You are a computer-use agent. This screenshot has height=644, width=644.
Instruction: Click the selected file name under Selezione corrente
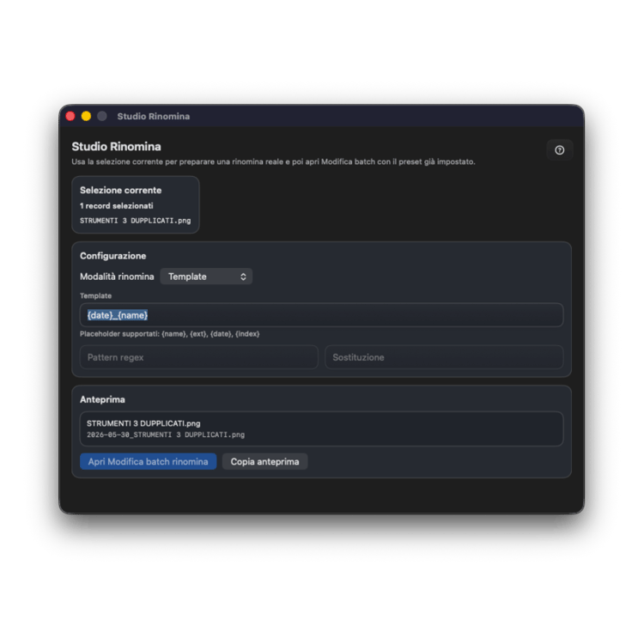[x=135, y=221]
